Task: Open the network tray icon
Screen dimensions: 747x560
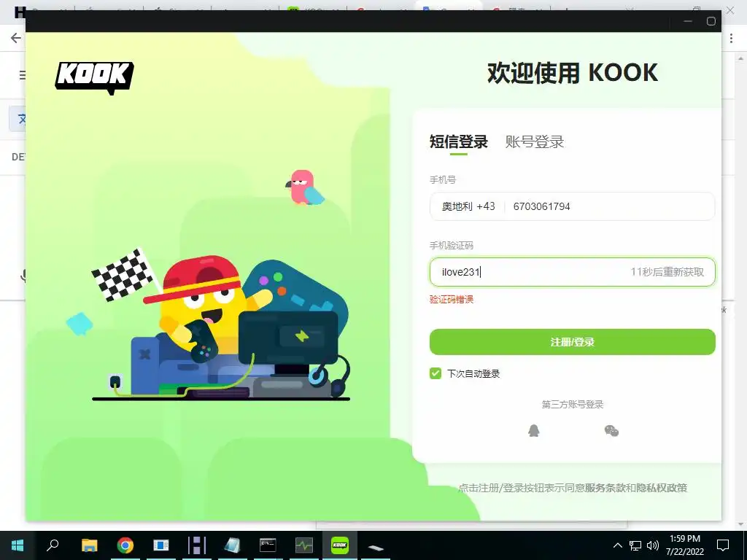Action: click(x=635, y=545)
